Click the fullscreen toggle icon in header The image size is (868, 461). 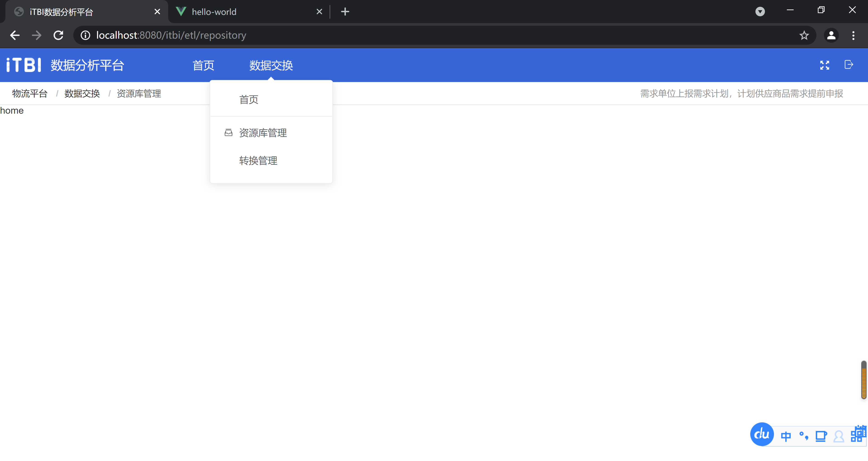click(x=825, y=65)
